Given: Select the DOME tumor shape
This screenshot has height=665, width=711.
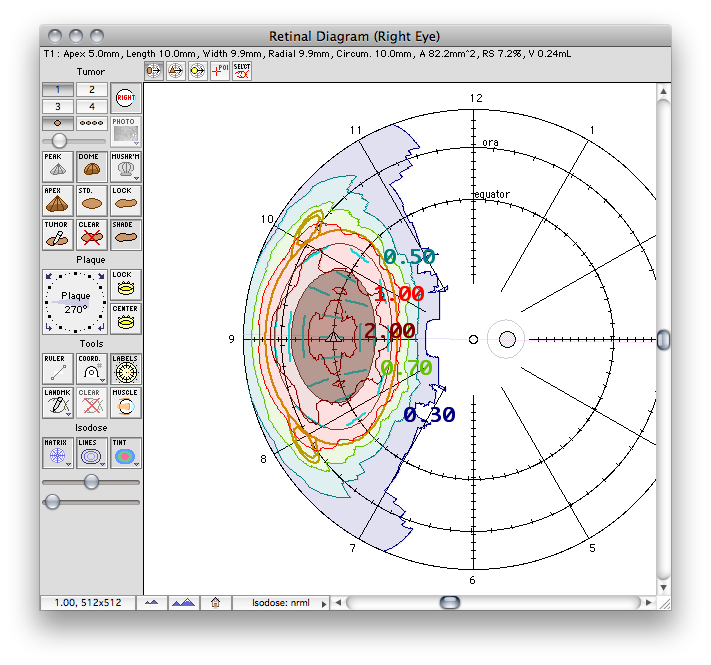Looking at the screenshot, I should coord(92,167).
